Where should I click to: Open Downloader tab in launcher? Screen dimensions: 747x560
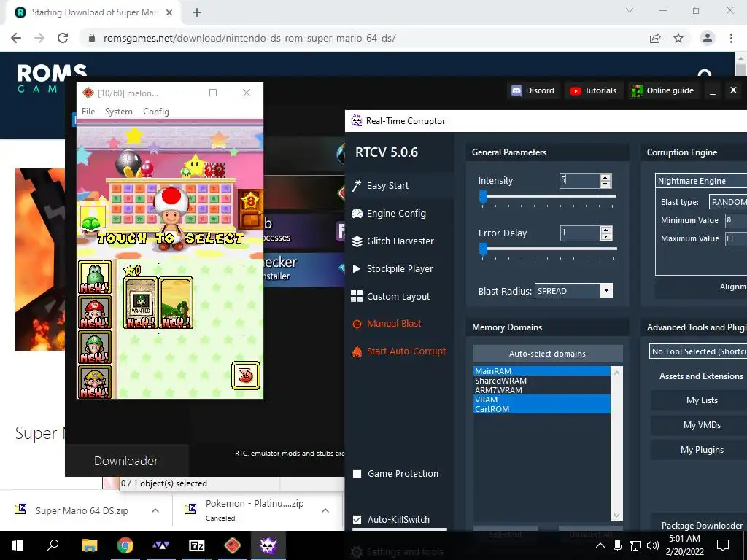(x=126, y=461)
